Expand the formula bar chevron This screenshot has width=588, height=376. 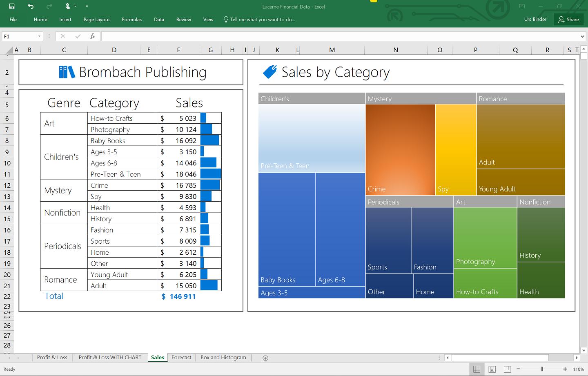click(583, 36)
